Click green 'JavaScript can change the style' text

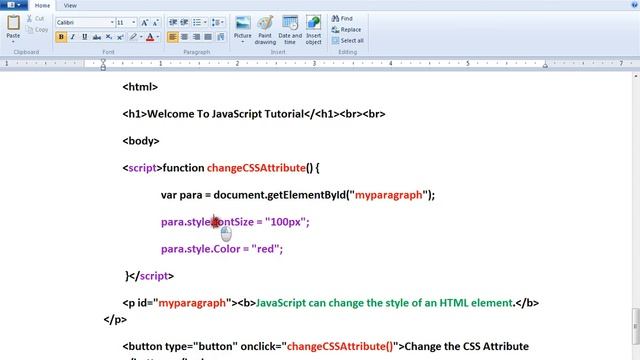[384, 303]
